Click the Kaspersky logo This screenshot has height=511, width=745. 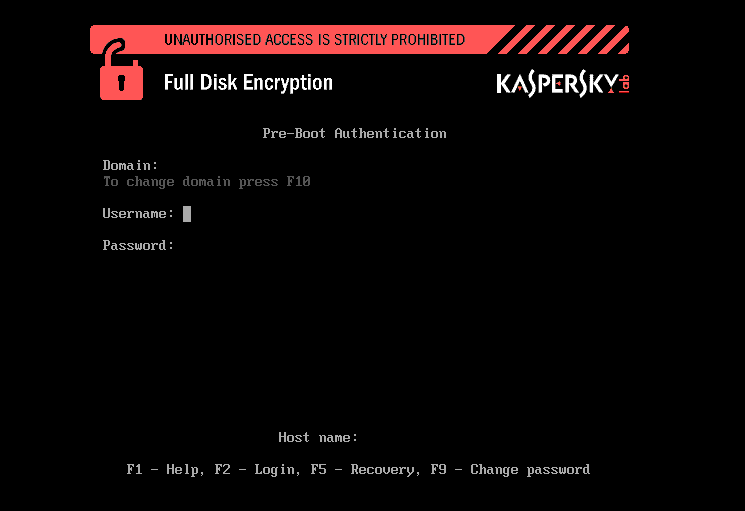click(556, 84)
